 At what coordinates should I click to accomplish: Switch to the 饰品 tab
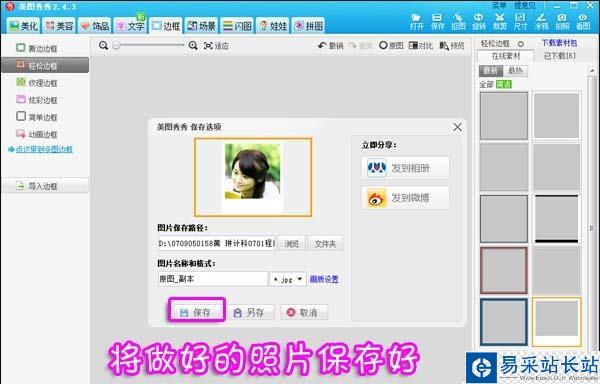point(95,26)
